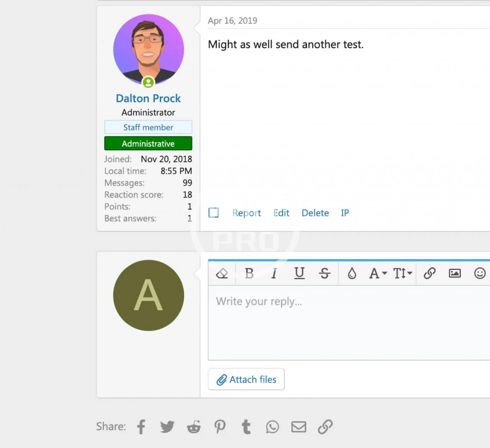
Task: Share thread via WhatsApp
Action: (273, 427)
